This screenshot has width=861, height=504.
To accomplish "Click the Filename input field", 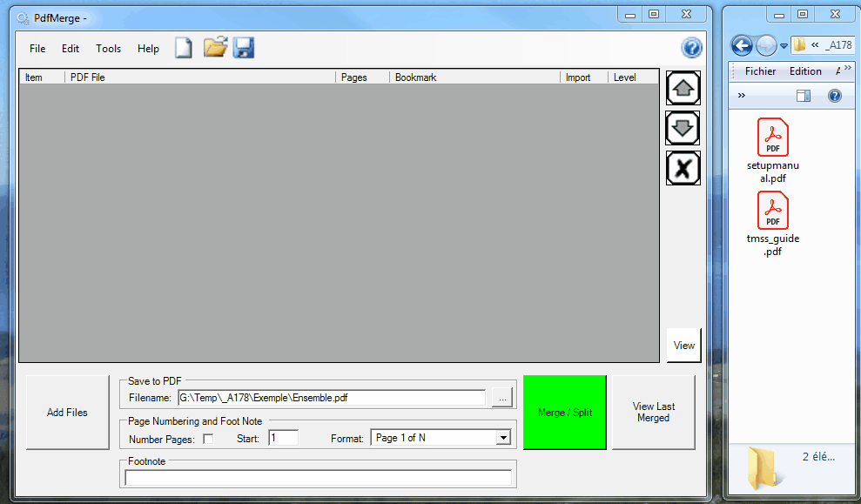I will 332,398.
